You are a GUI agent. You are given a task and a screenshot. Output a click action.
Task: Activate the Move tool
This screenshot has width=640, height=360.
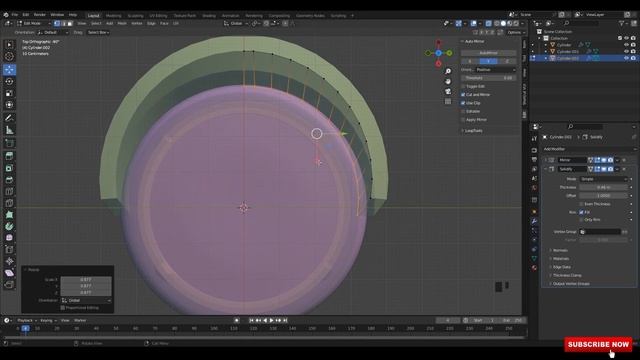coord(9,69)
